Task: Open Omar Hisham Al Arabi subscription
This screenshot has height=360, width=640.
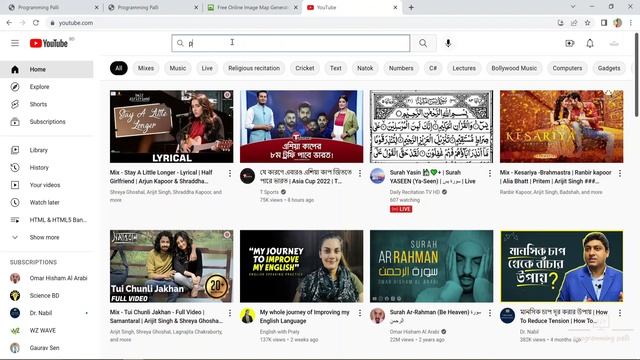Action: (47, 278)
